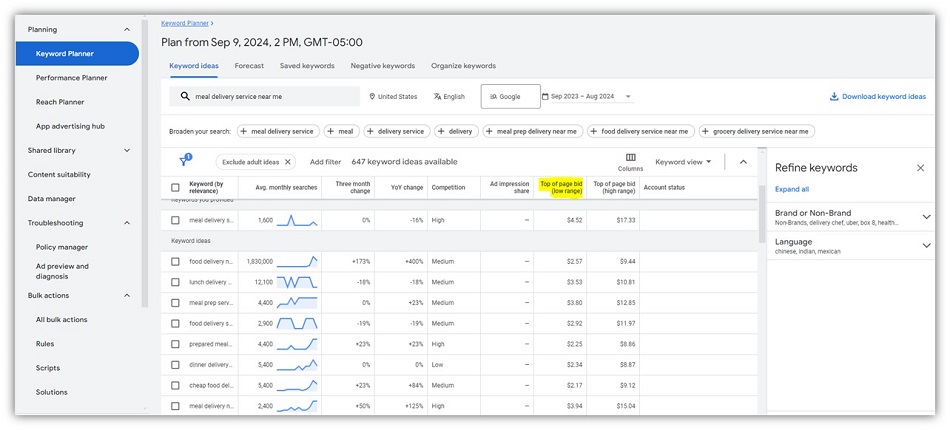
Task: Click the United States location pin
Action: click(x=373, y=97)
